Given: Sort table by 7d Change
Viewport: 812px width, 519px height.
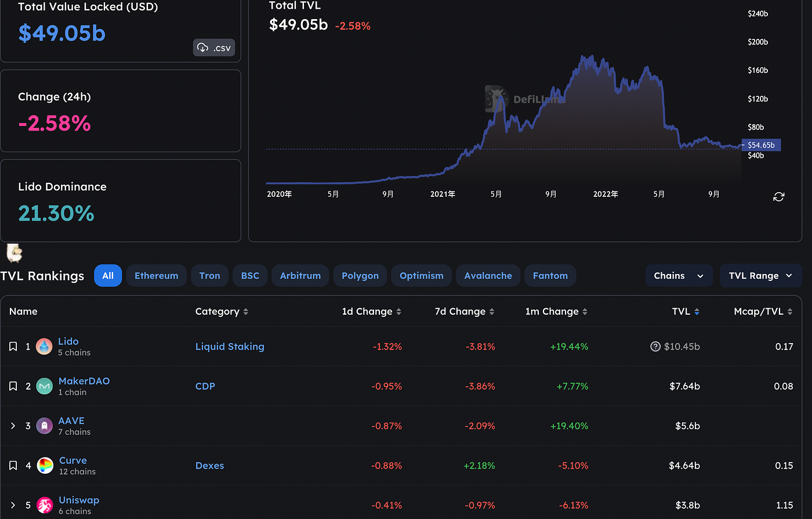Looking at the screenshot, I should click(x=464, y=312).
